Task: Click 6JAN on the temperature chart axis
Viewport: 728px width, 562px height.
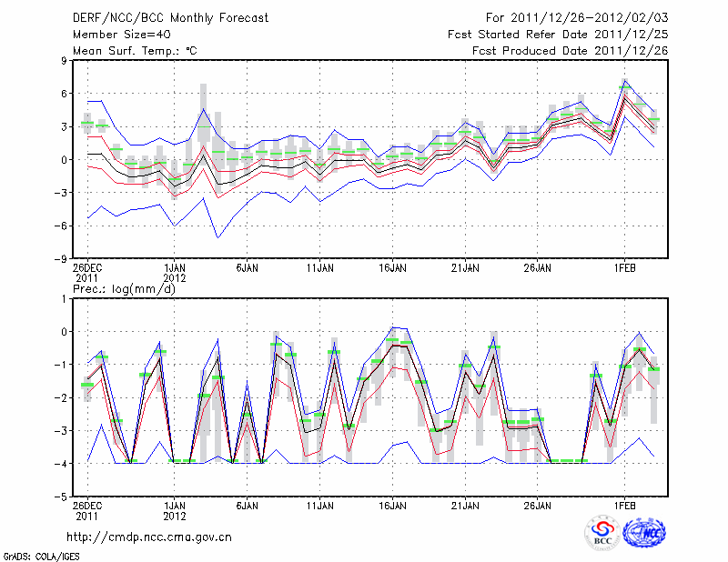Action: pyautogui.click(x=248, y=268)
